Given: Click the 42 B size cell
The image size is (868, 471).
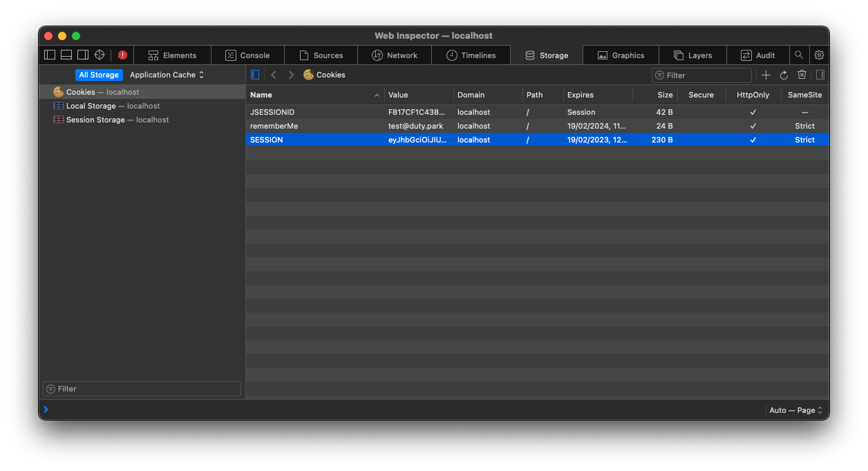Looking at the screenshot, I should tap(665, 112).
